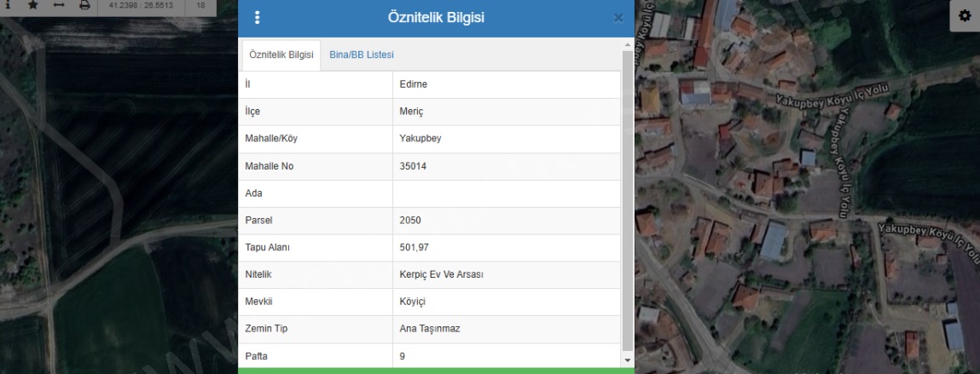Click the İlçe value Meriç
This screenshot has width=980, height=374.
pos(411,112)
